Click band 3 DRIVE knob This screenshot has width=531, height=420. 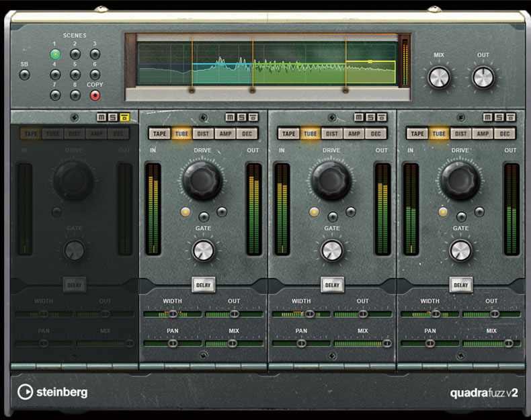331,180
